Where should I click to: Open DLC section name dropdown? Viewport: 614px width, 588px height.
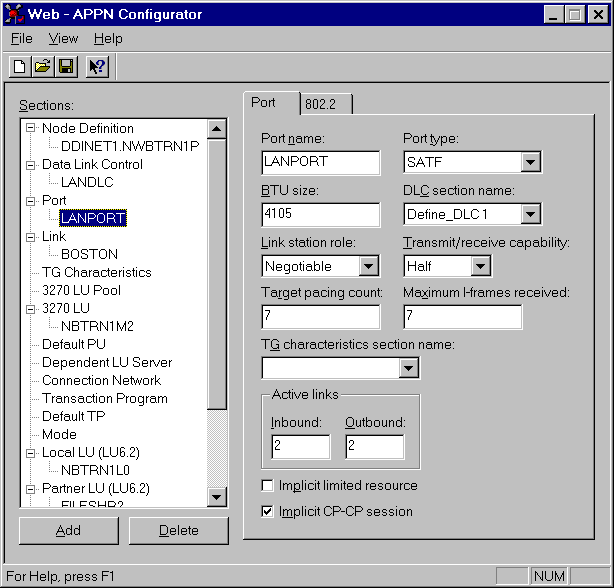click(x=530, y=214)
